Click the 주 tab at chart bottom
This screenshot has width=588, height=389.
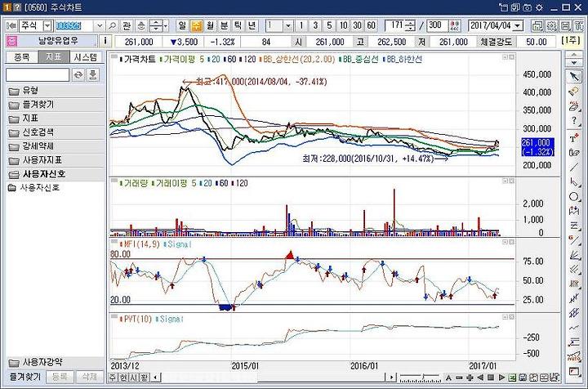(x=113, y=378)
